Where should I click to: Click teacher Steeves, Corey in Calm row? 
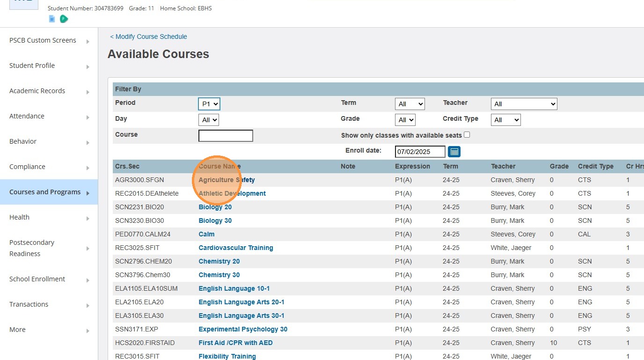[x=513, y=234]
